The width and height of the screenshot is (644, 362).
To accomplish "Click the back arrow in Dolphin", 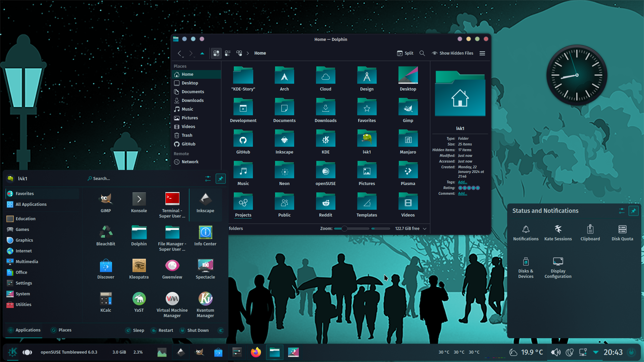I will [x=180, y=53].
